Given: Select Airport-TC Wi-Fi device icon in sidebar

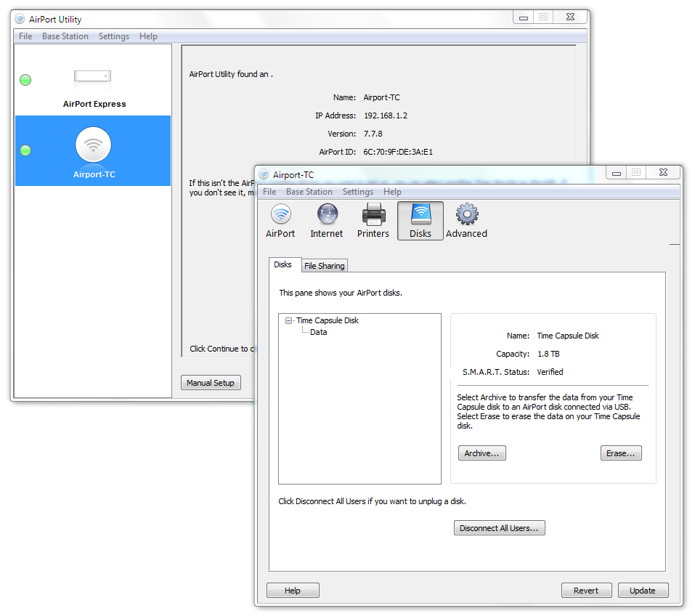Looking at the screenshot, I should coord(93,145).
